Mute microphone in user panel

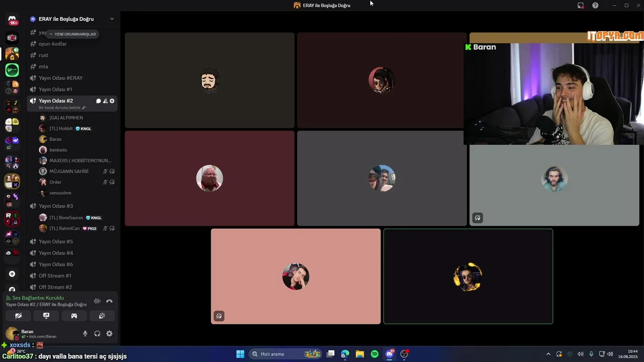coord(85,334)
